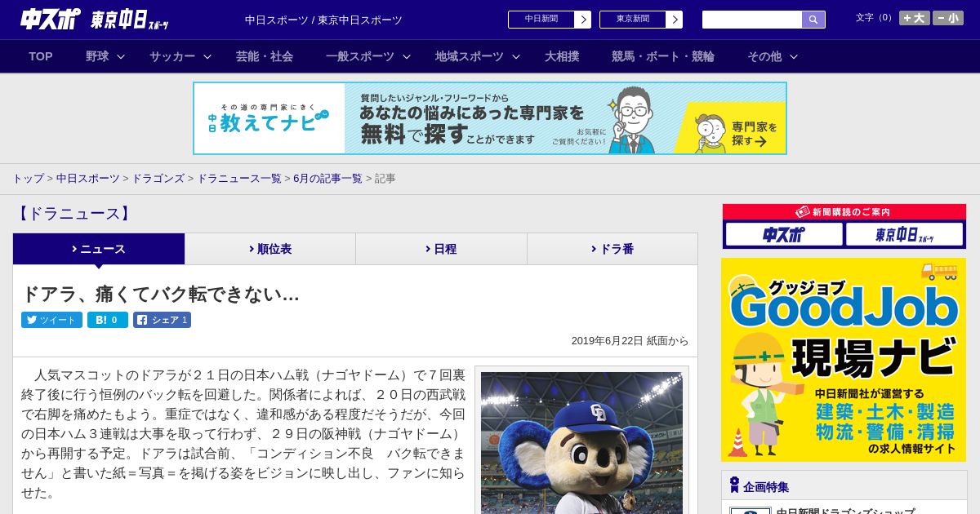This screenshot has width=980, height=514.
Task: Open 競馬・ボート・競輪 navigation item
Action: (663, 56)
